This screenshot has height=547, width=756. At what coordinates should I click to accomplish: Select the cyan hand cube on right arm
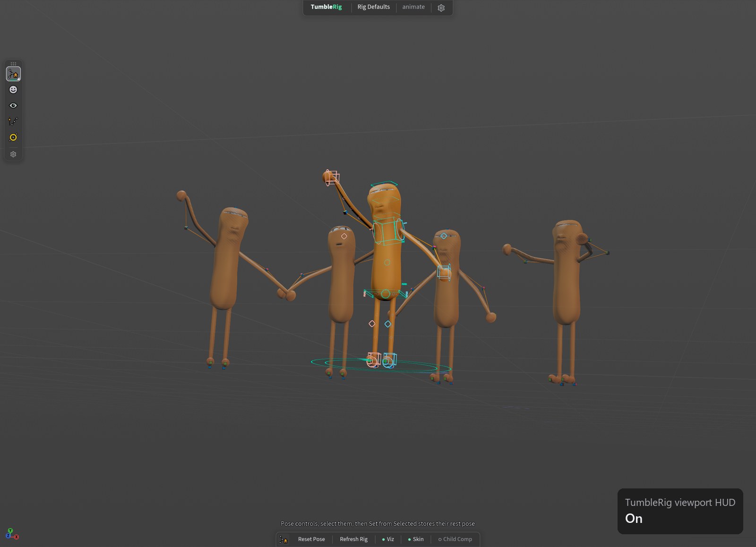[444, 273]
